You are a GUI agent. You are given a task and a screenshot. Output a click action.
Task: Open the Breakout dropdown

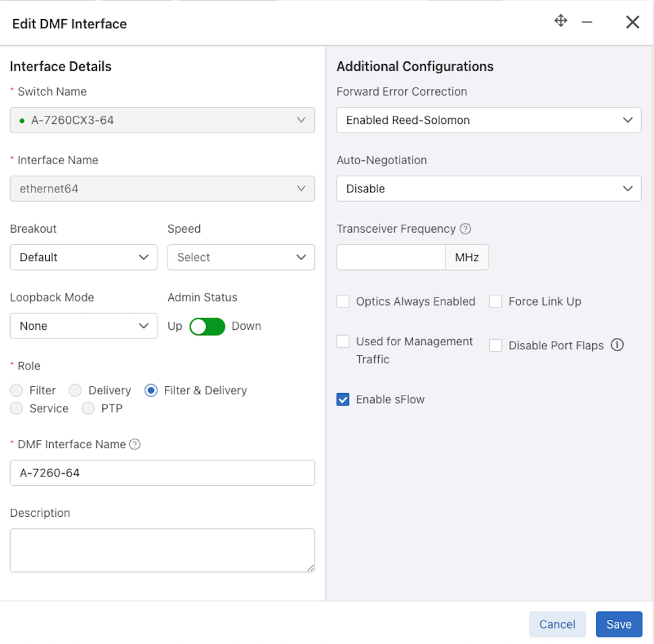point(83,258)
